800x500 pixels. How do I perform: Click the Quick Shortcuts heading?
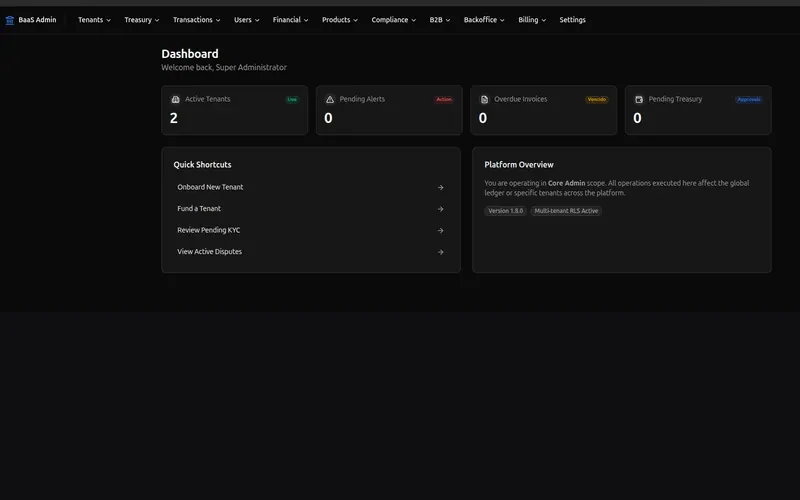point(202,165)
